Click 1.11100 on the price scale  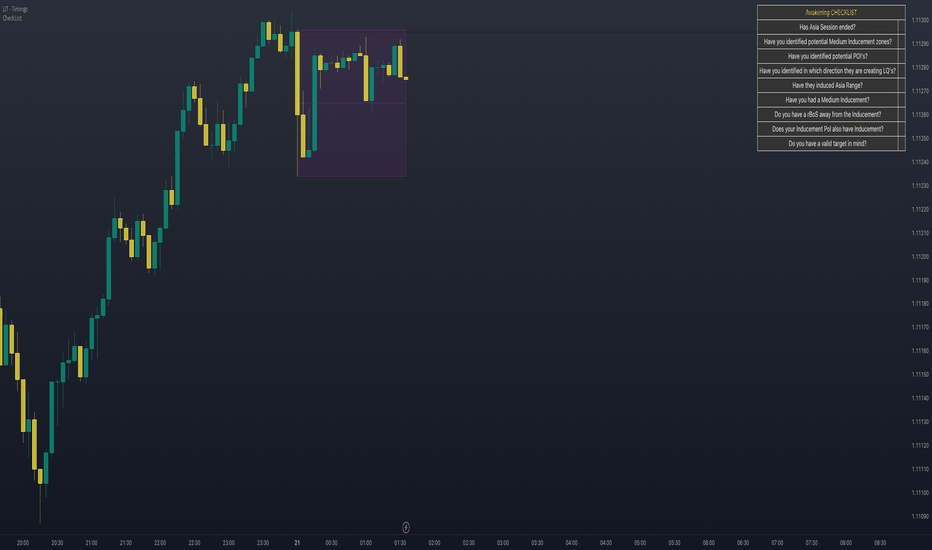point(920,493)
